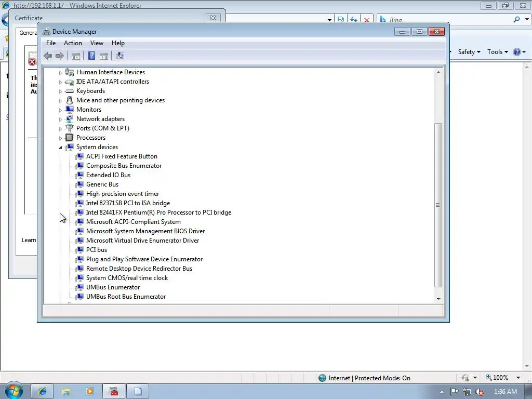Open the Windows Start menu orb

tap(14, 390)
